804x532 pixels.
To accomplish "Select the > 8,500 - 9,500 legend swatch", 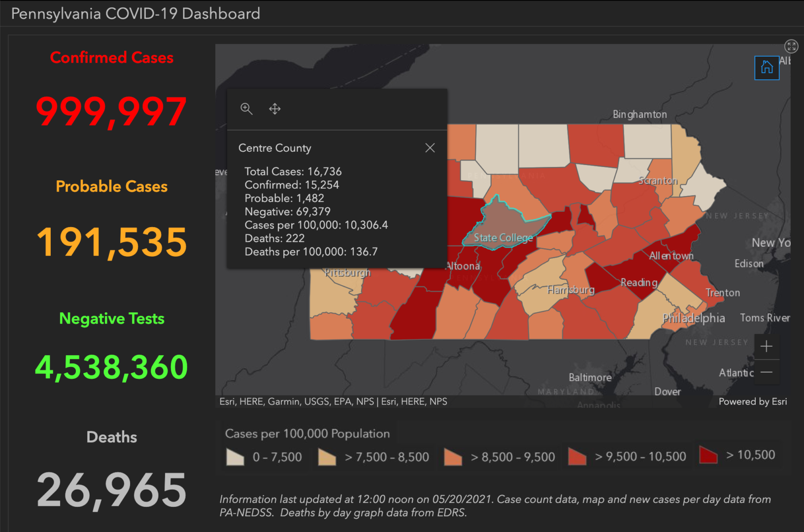I will 453,457.
